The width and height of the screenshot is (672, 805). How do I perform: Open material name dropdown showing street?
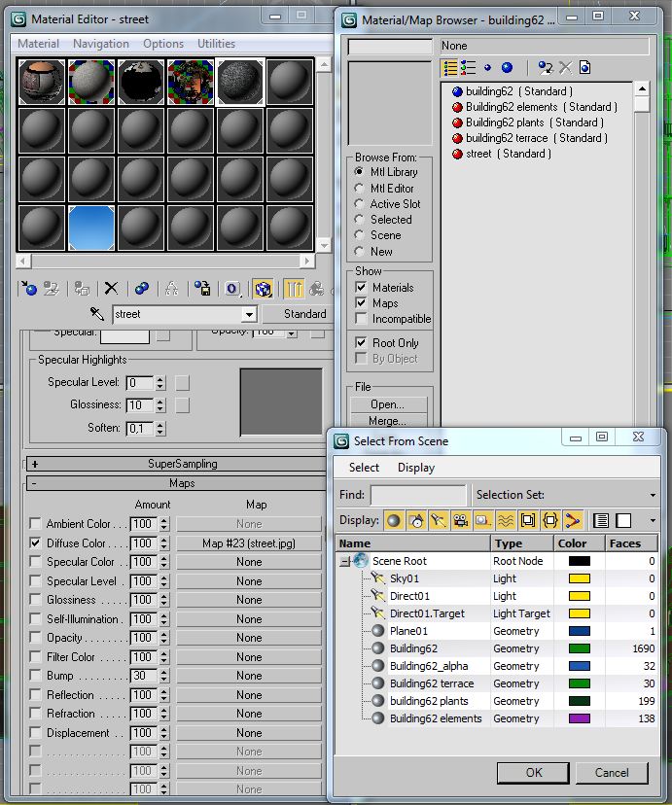click(x=249, y=314)
